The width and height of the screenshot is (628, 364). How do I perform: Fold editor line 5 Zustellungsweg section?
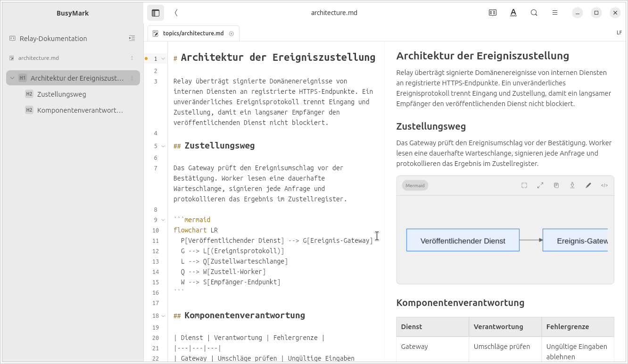(163, 146)
